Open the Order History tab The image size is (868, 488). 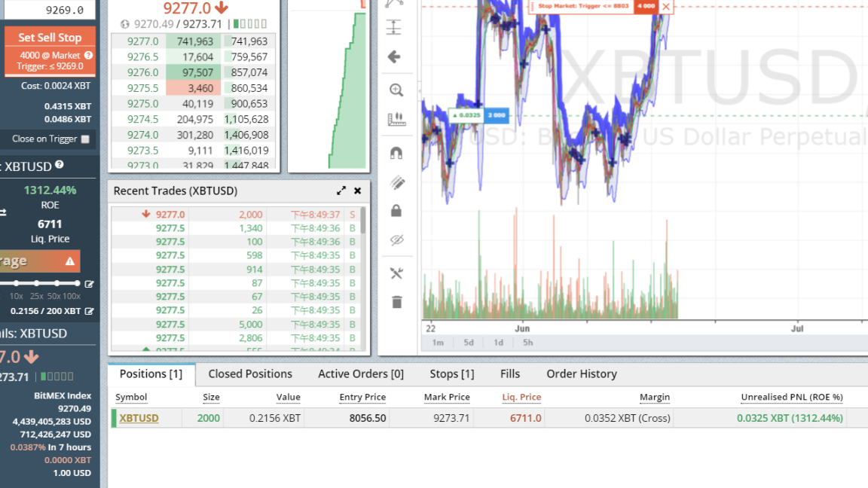[x=582, y=374]
